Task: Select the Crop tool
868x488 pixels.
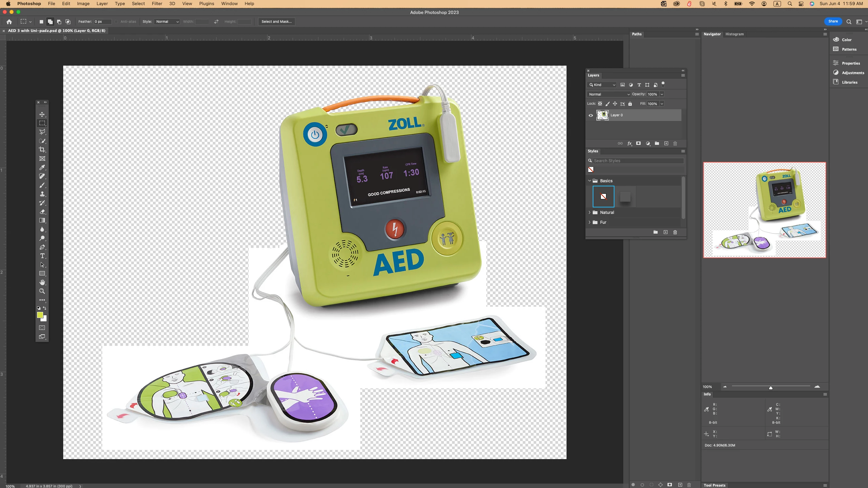Action: click(42, 150)
